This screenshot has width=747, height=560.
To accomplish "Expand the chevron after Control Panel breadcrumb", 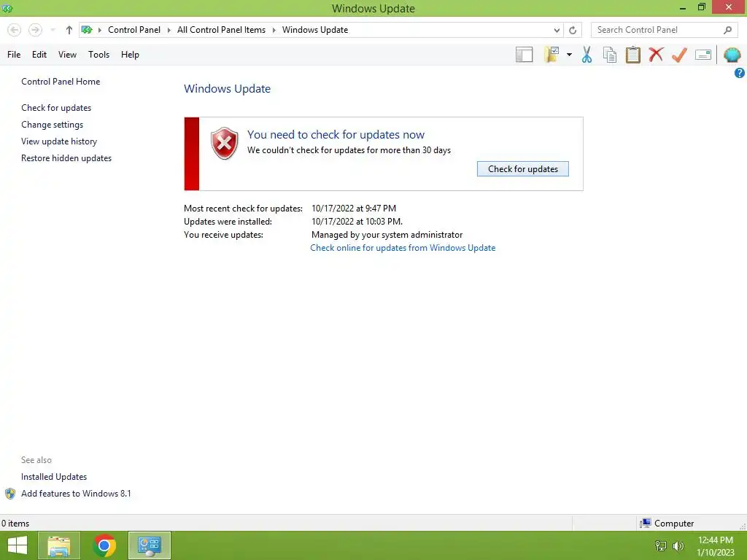I will coord(169,30).
